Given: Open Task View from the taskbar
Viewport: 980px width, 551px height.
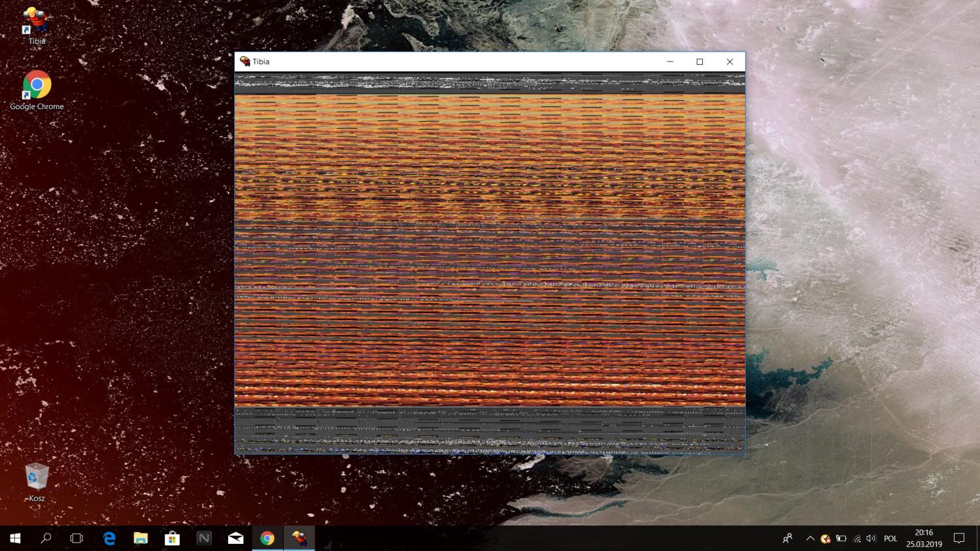Looking at the screenshot, I should (76, 539).
